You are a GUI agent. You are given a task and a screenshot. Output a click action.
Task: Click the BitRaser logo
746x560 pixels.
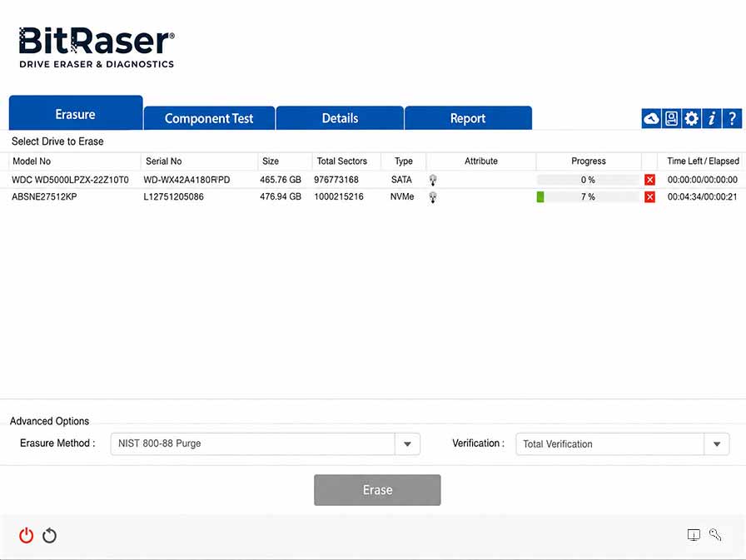pos(97,47)
